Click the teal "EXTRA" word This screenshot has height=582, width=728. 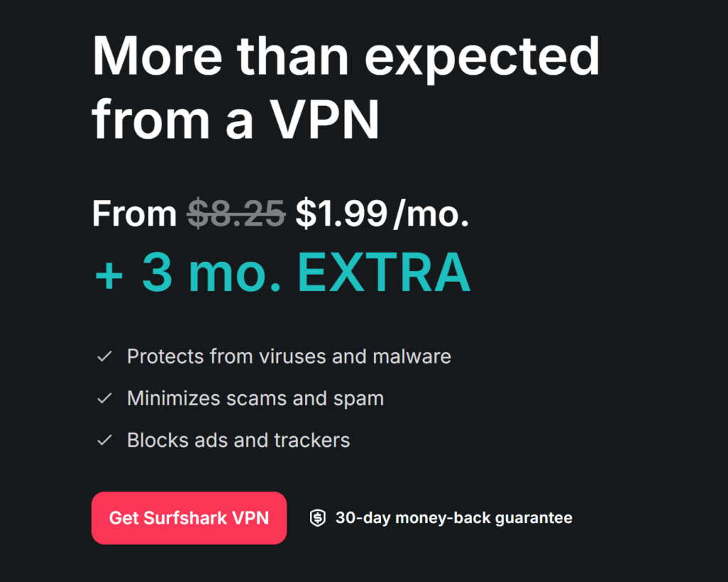(384, 273)
